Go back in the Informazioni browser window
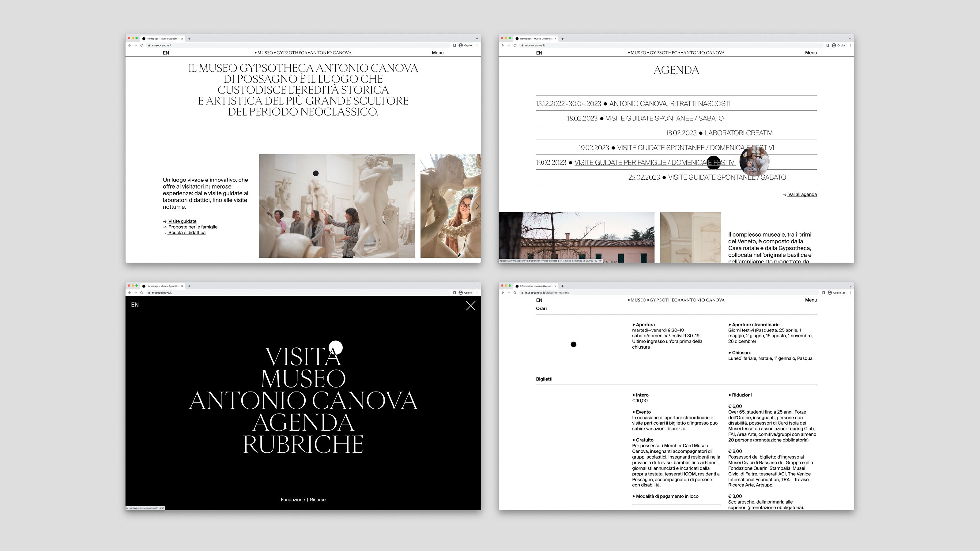This screenshot has width=980, height=551. [503, 293]
